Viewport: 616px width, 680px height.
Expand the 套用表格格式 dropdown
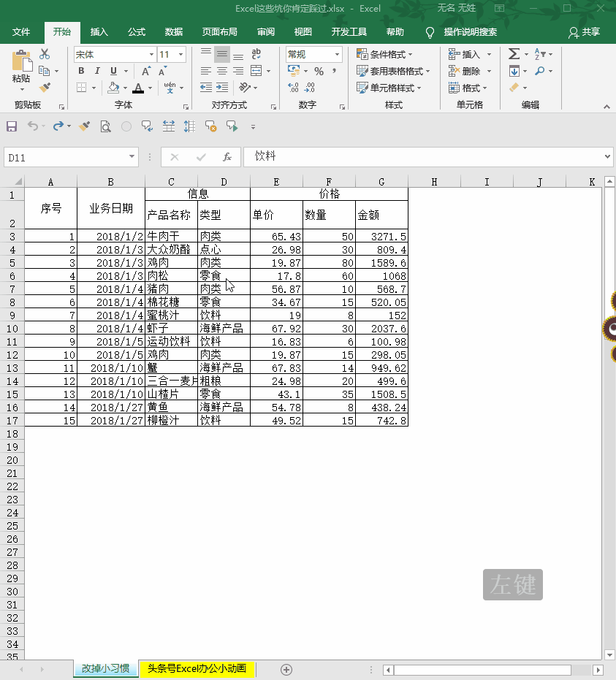click(x=427, y=71)
